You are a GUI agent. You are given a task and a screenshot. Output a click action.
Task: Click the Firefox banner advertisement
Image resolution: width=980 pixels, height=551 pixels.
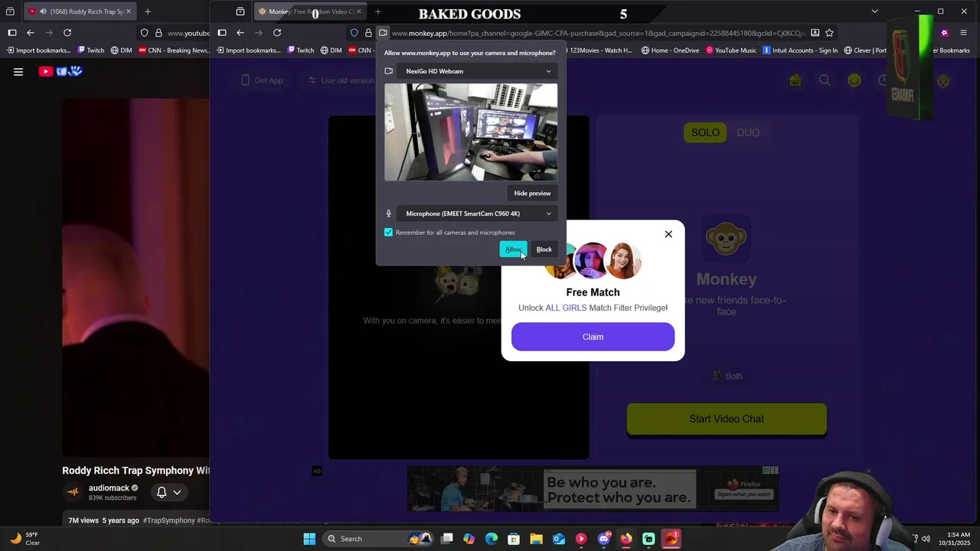tap(593, 489)
